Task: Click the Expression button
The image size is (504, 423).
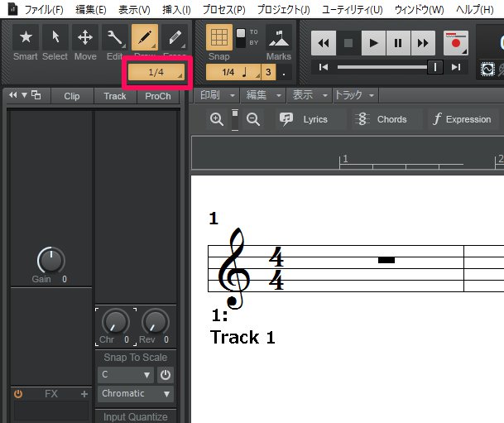Action: click(x=462, y=119)
